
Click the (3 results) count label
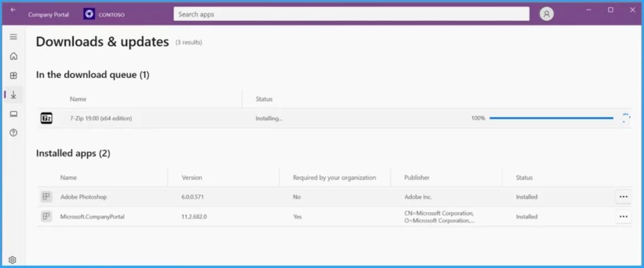[x=189, y=42]
